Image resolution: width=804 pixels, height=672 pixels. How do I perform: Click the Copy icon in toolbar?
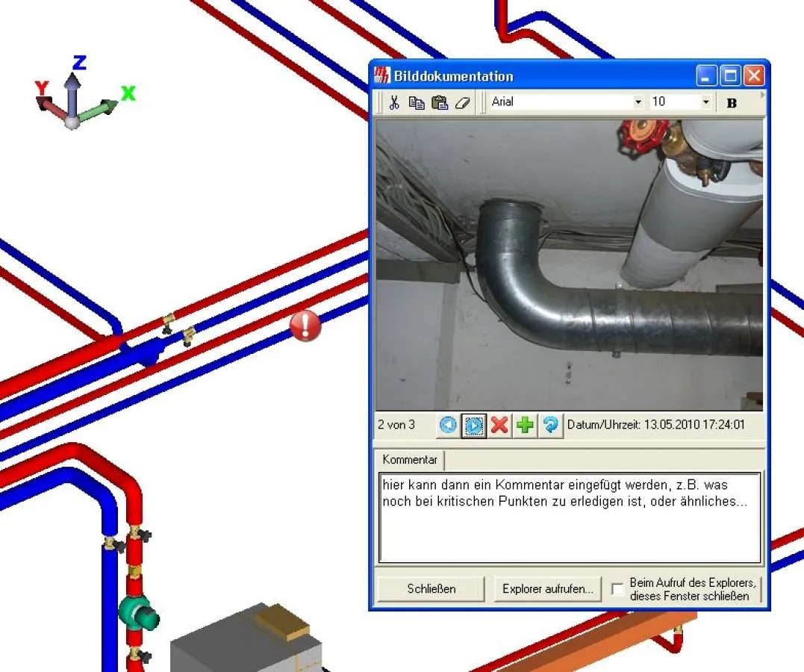coord(417,103)
